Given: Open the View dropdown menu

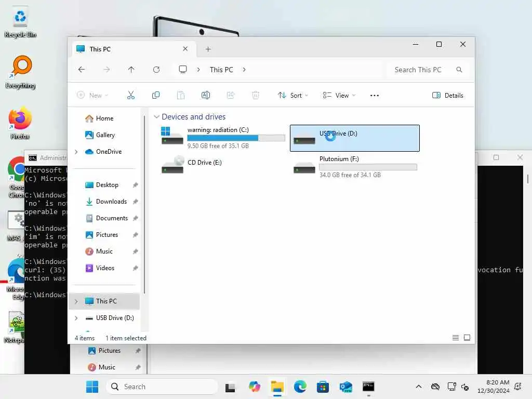Looking at the screenshot, I should coord(339,96).
